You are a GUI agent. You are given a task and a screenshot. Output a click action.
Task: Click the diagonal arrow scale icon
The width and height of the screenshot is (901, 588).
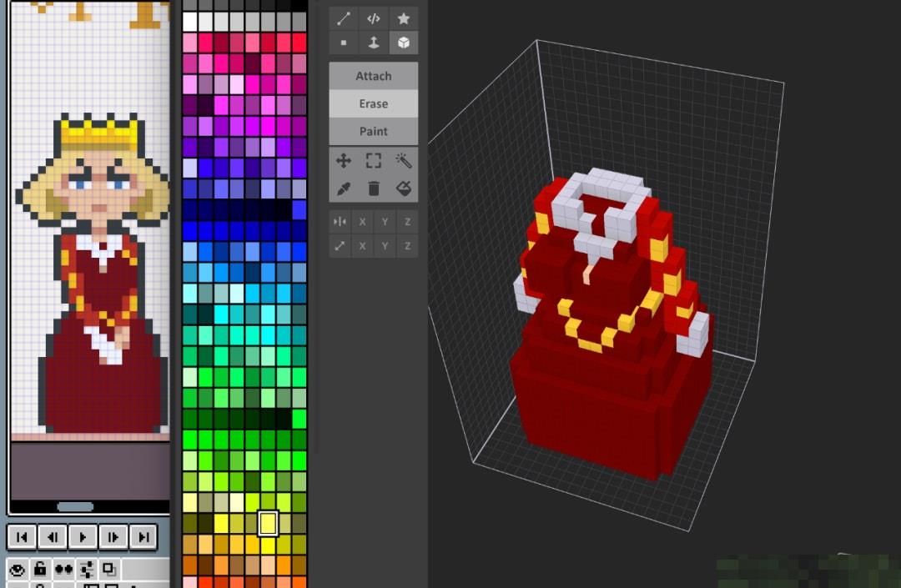click(x=340, y=246)
